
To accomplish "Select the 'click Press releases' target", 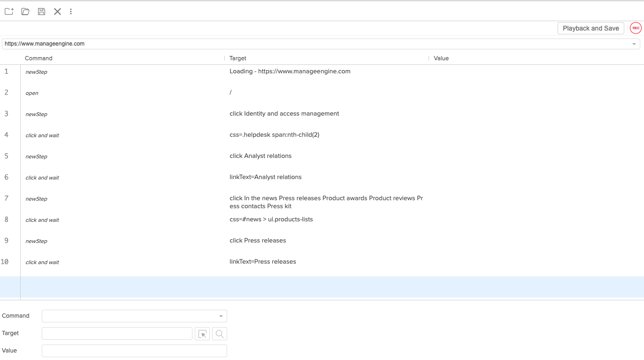I will tap(258, 241).
